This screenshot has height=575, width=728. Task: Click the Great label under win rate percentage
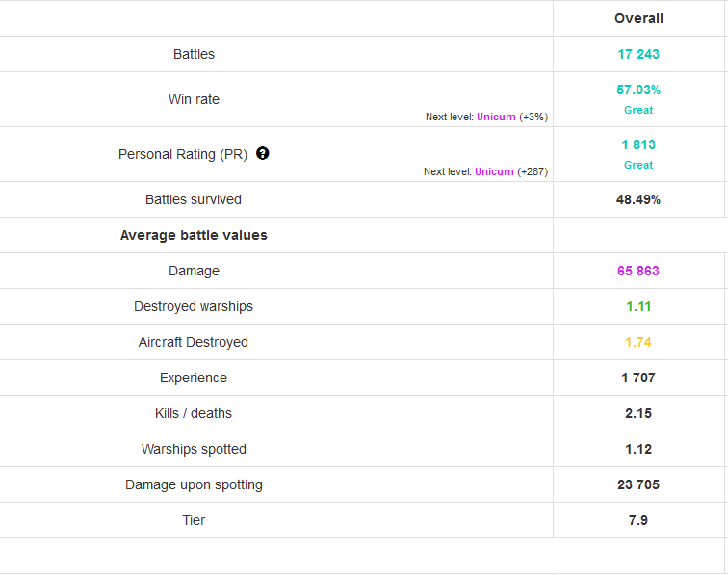[638, 110]
